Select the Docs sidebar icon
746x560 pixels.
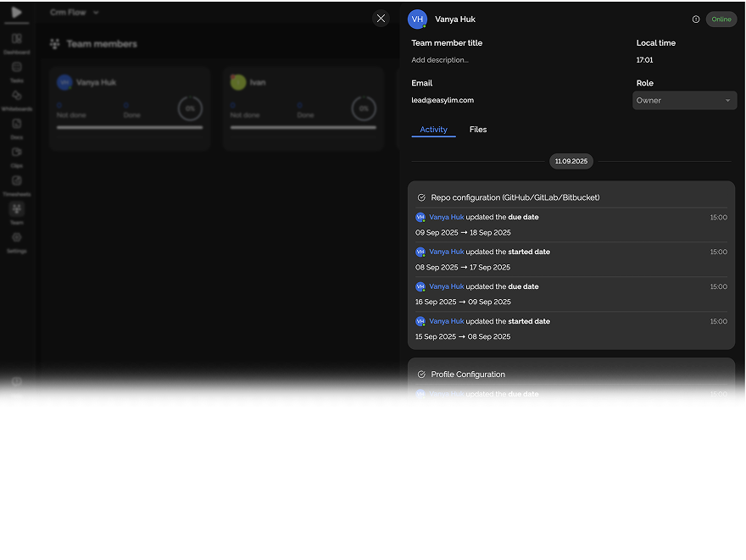coord(17,125)
